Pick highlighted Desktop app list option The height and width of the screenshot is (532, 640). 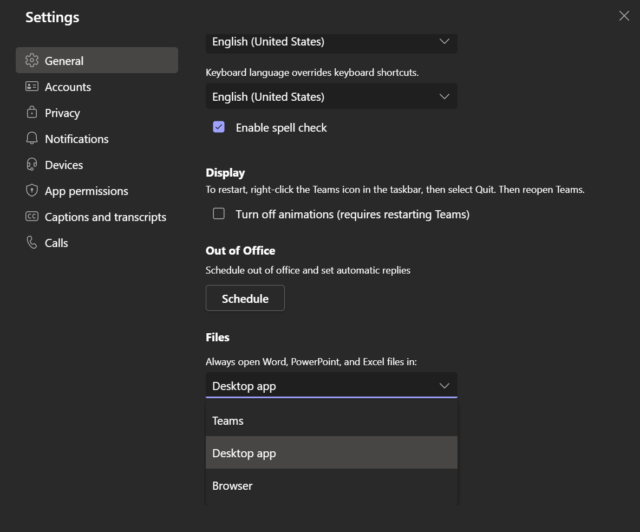[x=331, y=453]
